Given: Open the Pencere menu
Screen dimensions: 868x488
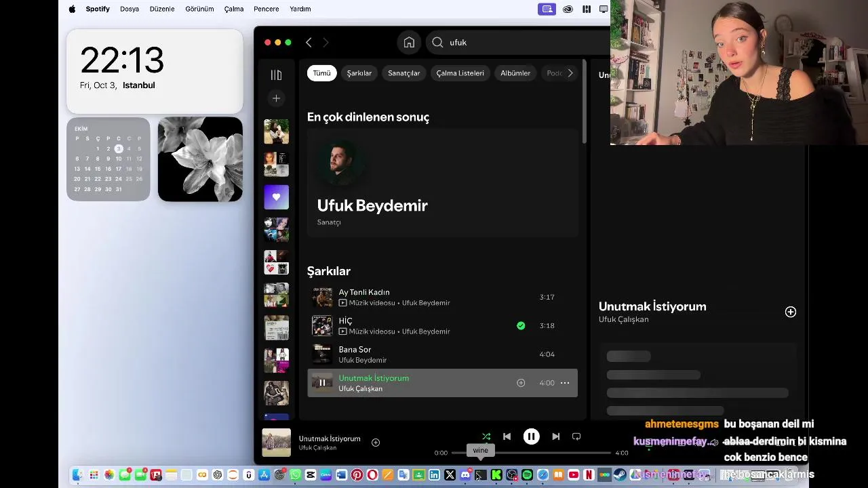Looking at the screenshot, I should [x=266, y=9].
